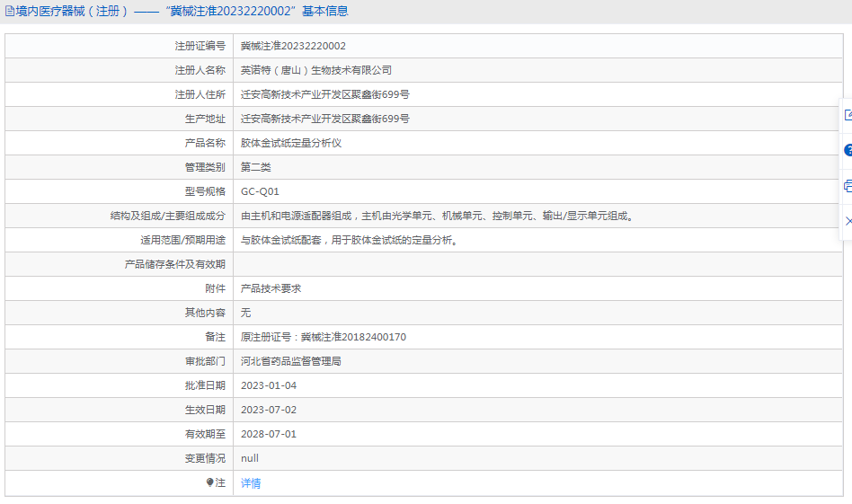The height and width of the screenshot is (504, 852).
Task: Click the 注册人住所 label
Action: click(200, 94)
